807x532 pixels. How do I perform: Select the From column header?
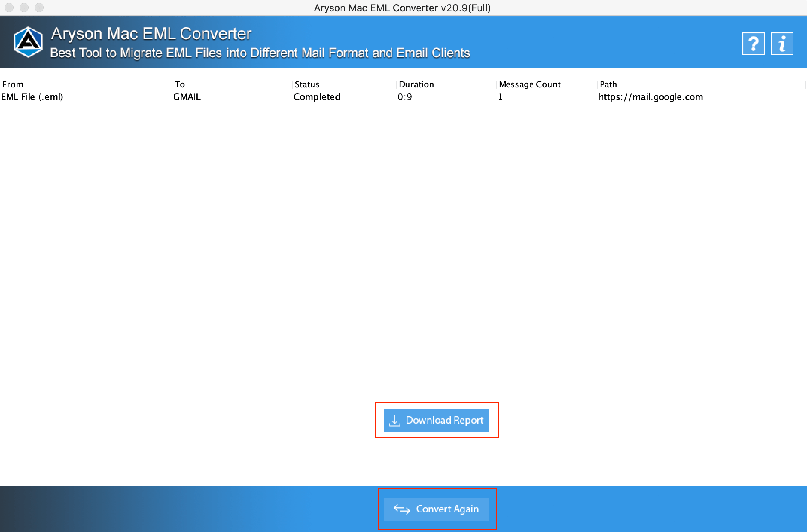86,84
